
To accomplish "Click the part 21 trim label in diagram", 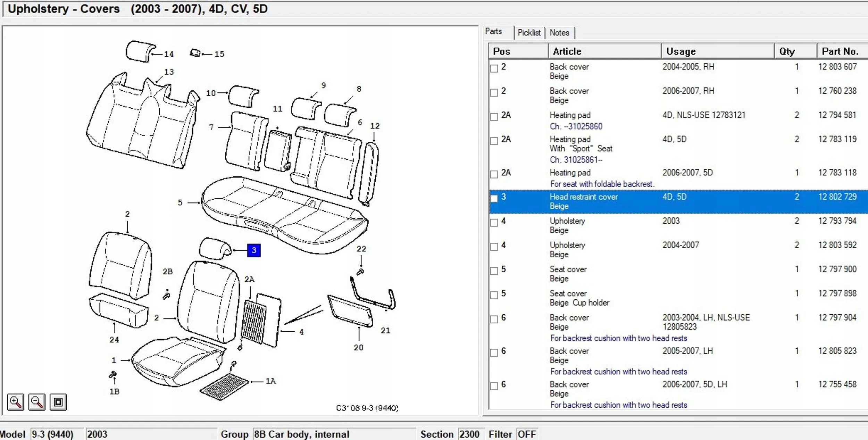I will 385,331.
